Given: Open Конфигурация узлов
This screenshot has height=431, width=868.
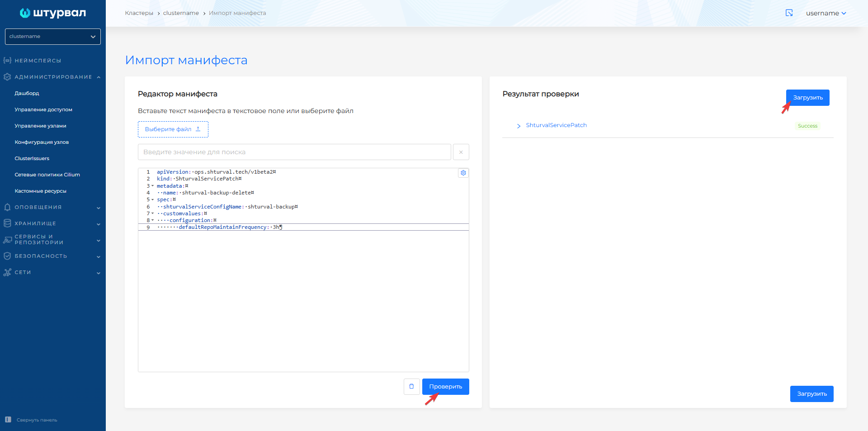Looking at the screenshot, I should 42,142.
